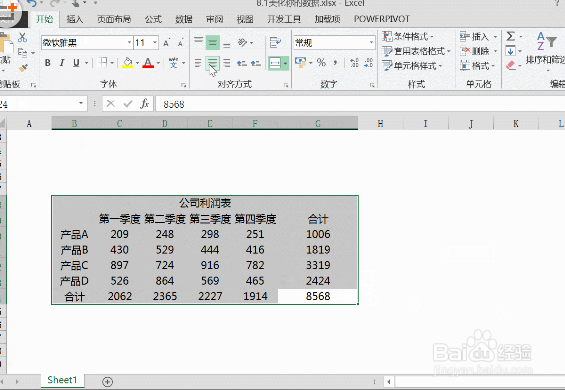Click cell containing 3319

coord(318,265)
